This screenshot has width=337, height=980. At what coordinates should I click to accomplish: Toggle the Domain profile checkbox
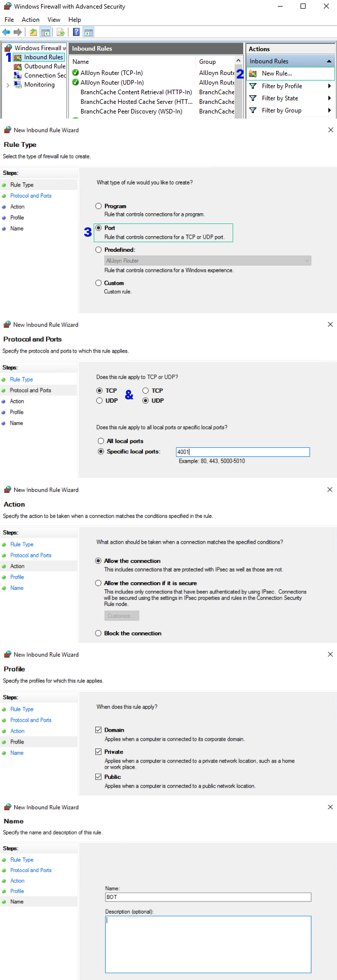click(x=98, y=730)
